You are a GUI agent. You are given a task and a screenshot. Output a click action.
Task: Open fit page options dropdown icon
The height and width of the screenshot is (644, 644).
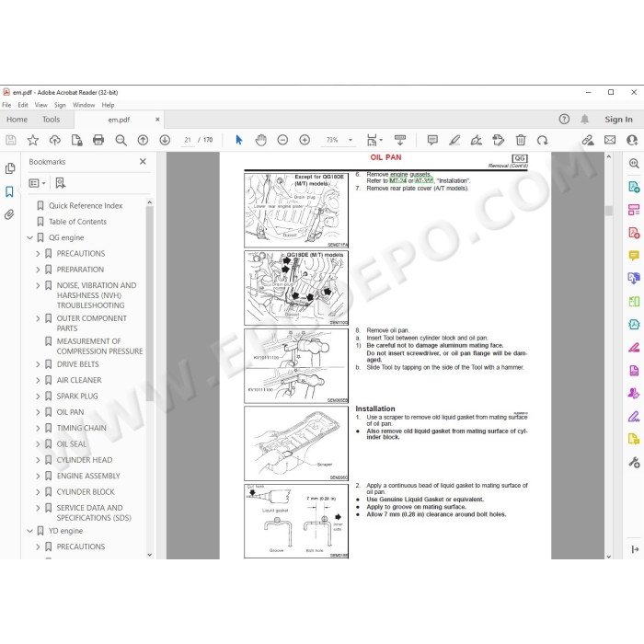(x=374, y=140)
